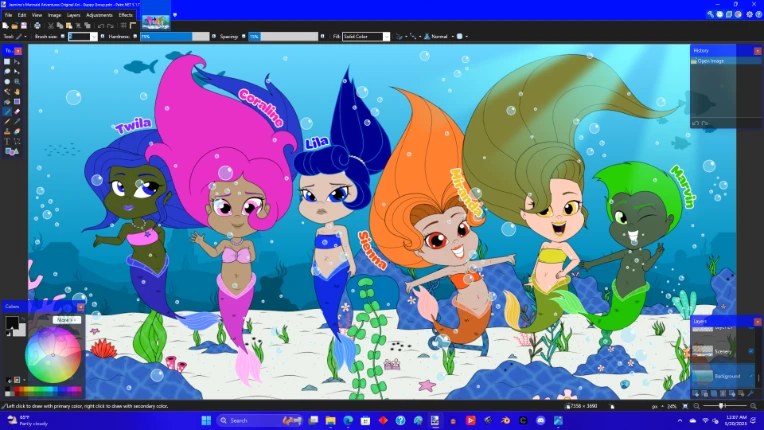This screenshot has width=764, height=430.
Task: Open the Edit menu
Action: tap(22, 15)
